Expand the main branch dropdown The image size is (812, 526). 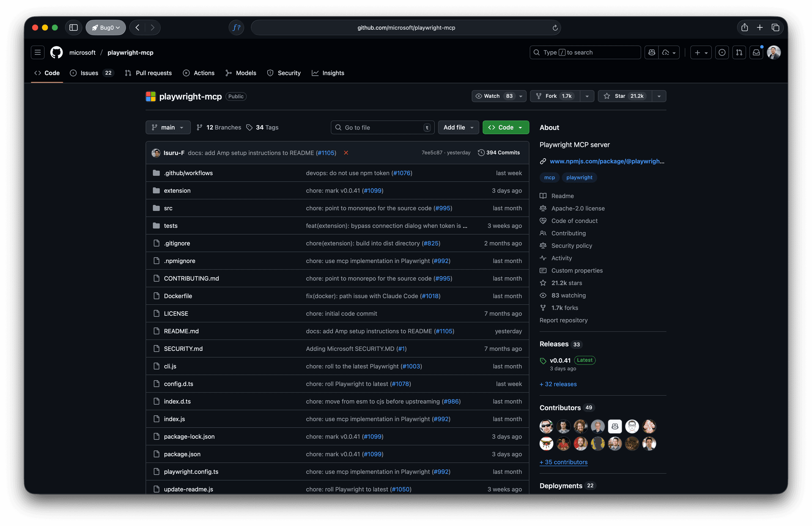168,127
